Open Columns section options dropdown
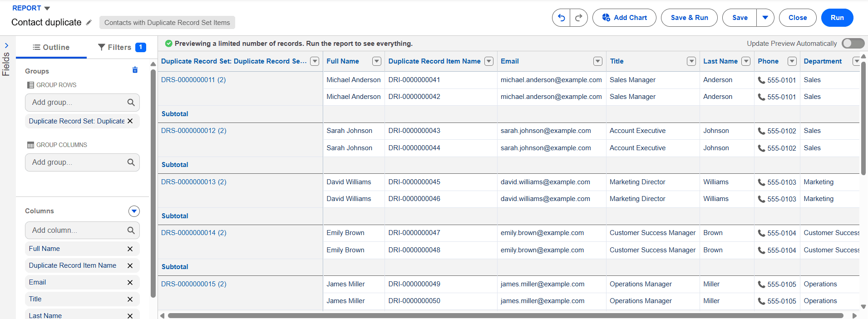This screenshot has width=868, height=319. tap(134, 211)
